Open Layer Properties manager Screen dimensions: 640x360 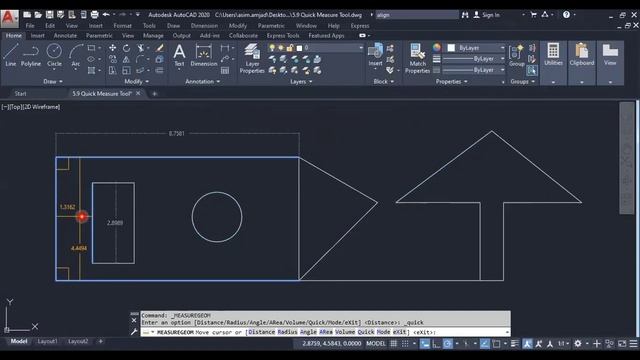(x=252, y=58)
